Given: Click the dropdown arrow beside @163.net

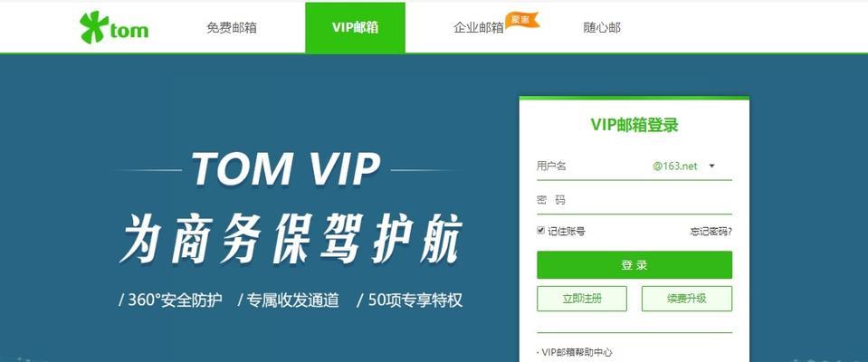Looking at the screenshot, I should 712,166.
